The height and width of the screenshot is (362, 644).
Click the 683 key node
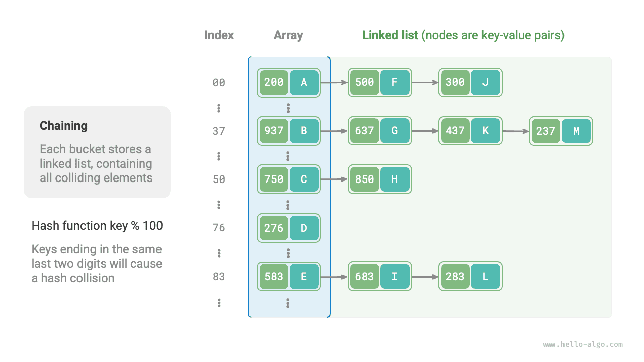coord(364,276)
